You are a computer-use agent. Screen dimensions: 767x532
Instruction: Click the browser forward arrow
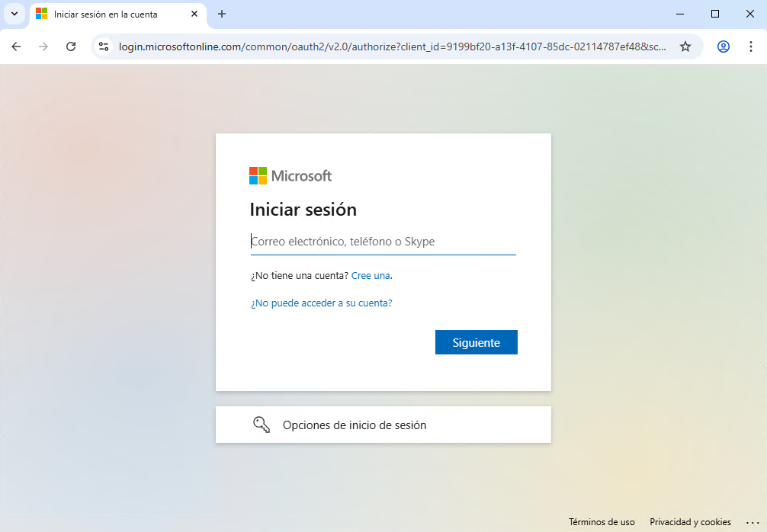tap(43, 46)
